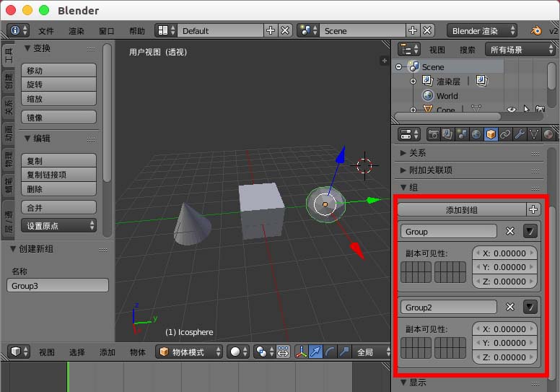
Task: Click the scene browse icon
Action: coord(308,31)
